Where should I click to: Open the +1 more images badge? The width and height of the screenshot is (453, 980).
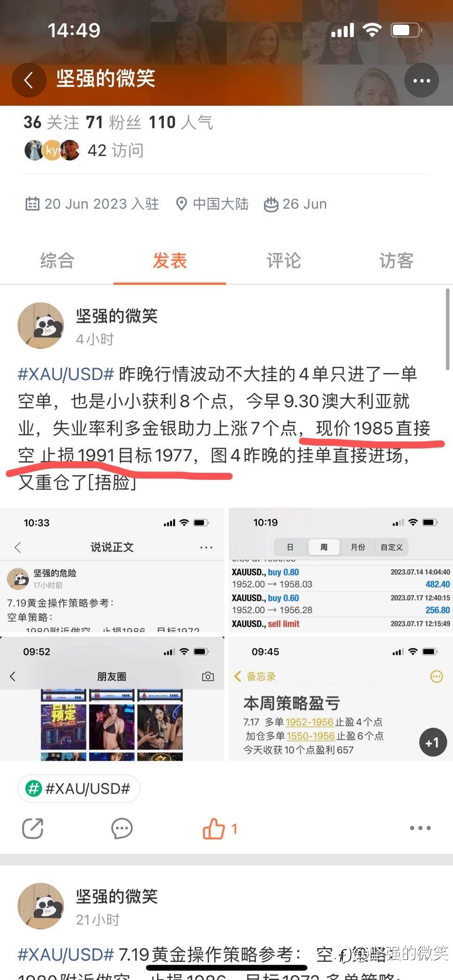click(432, 743)
